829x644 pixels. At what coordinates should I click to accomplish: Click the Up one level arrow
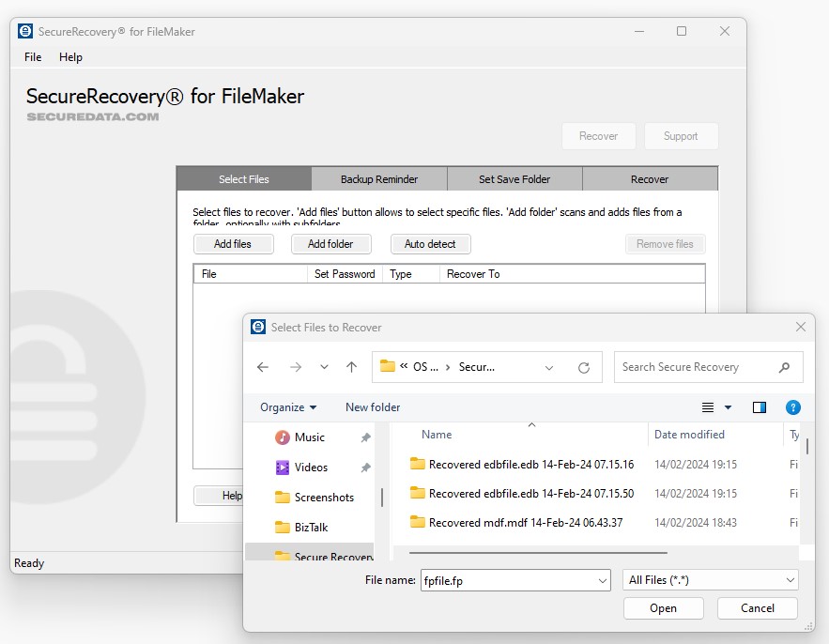pos(351,367)
